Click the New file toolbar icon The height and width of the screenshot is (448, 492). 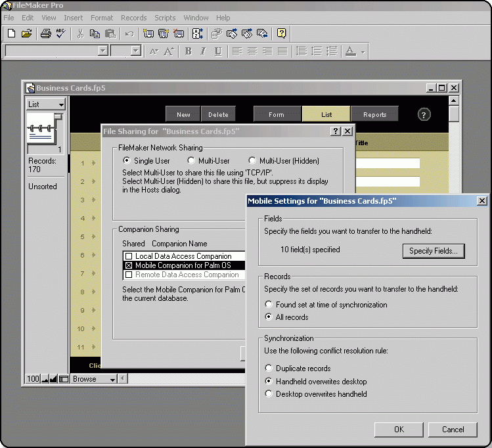(11, 34)
